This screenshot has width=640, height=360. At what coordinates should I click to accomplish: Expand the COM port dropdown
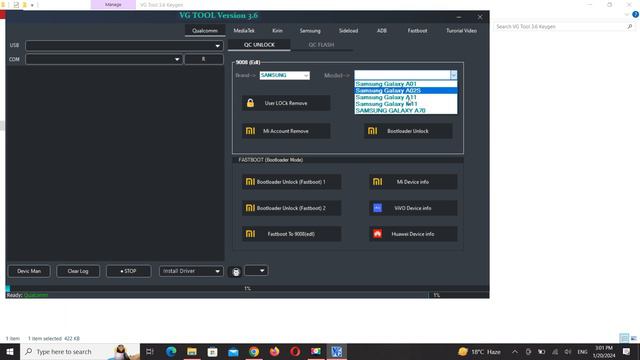point(177,60)
